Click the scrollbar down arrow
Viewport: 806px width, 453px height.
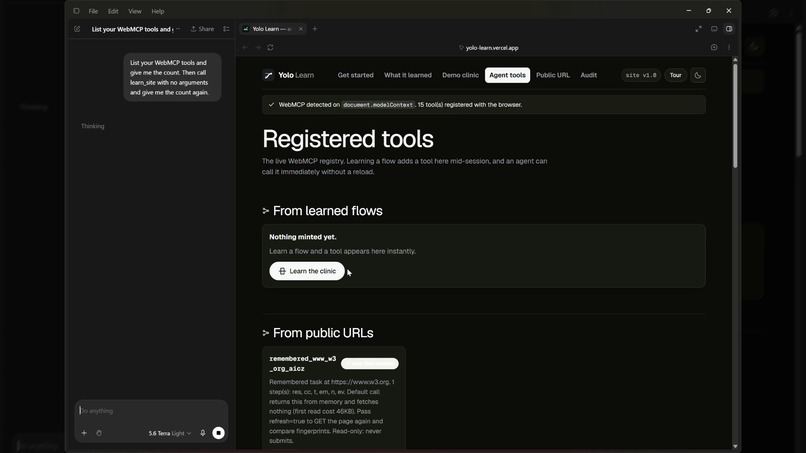(x=735, y=446)
